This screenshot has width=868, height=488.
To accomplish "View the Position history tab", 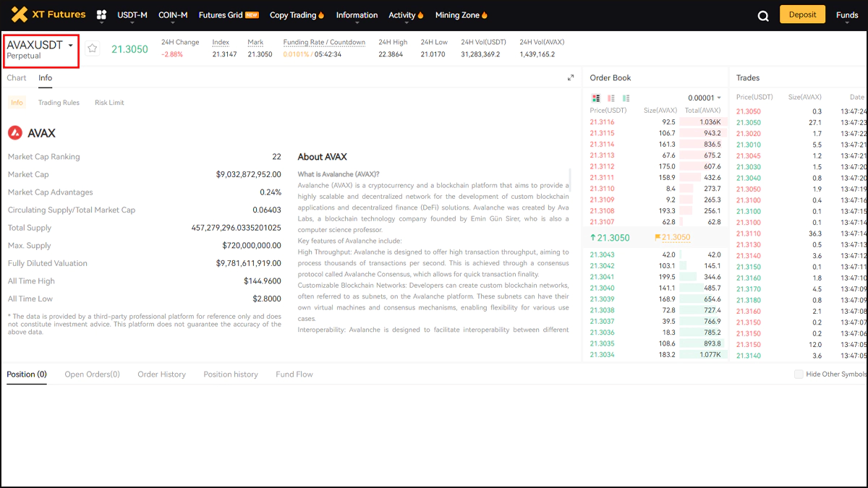I will click(x=231, y=374).
